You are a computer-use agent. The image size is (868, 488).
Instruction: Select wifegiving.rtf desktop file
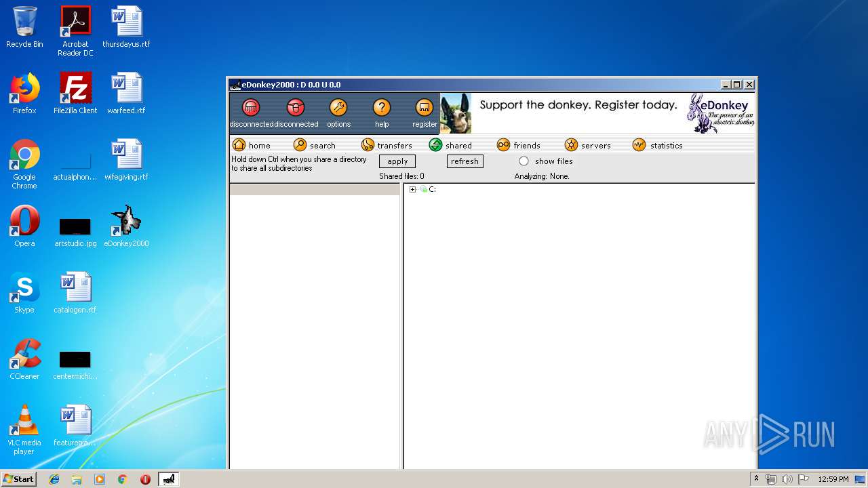coord(126,160)
